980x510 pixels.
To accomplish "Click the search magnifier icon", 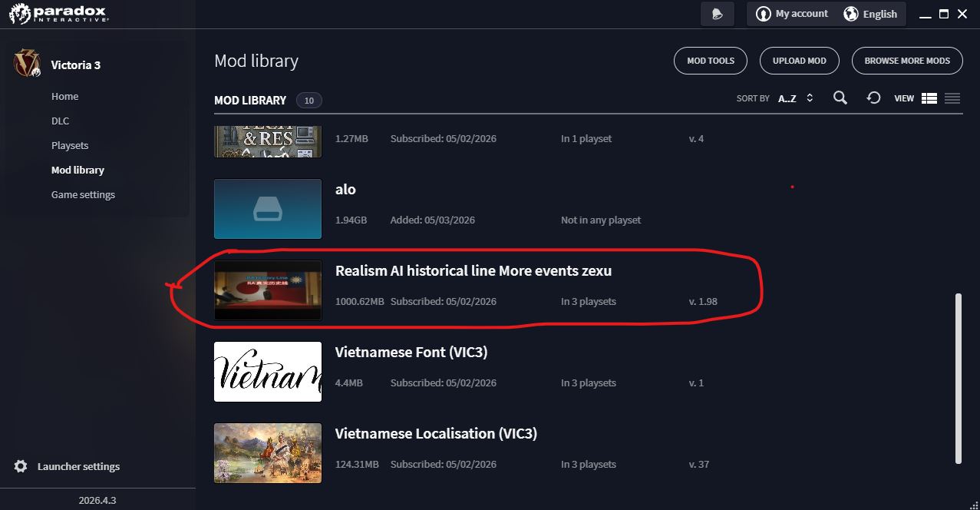I will (x=840, y=98).
